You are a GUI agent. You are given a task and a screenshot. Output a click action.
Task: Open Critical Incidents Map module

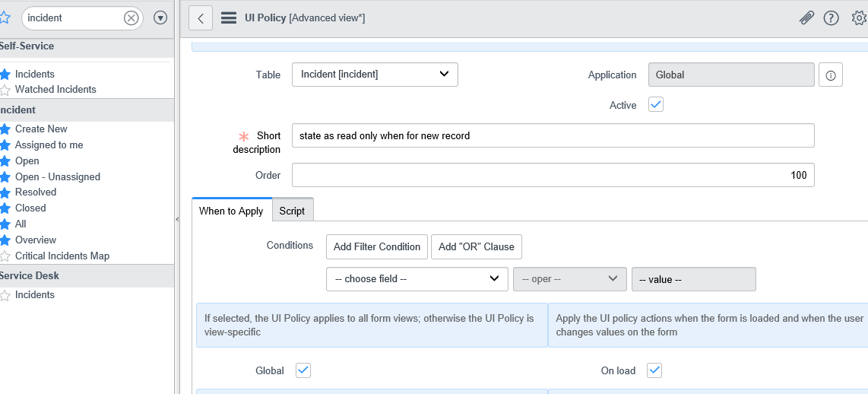pos(62,256)
